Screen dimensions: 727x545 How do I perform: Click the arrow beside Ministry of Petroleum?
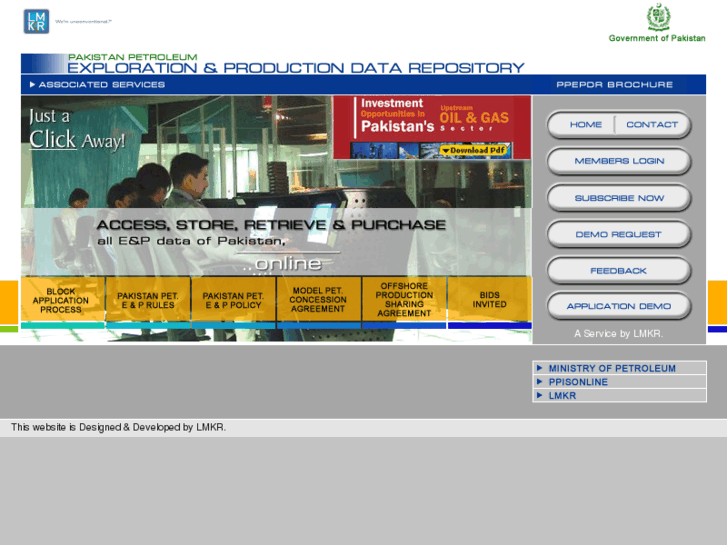[x=540, y=368]
